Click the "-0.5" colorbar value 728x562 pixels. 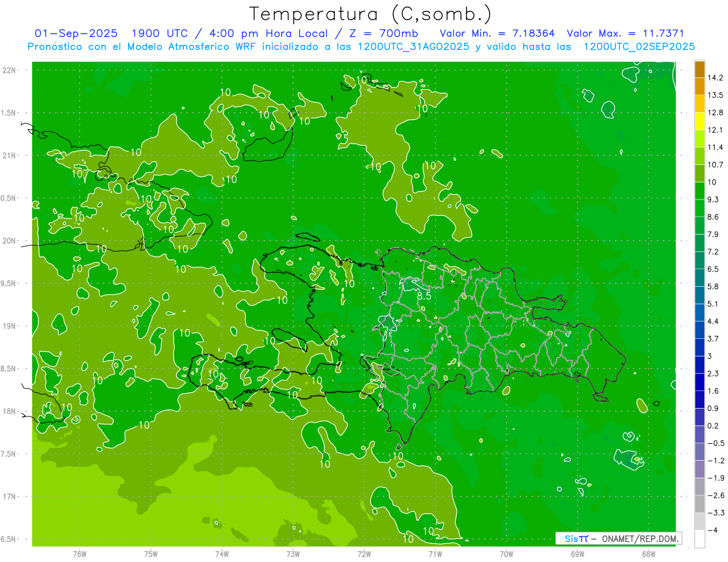coord(715,443)
